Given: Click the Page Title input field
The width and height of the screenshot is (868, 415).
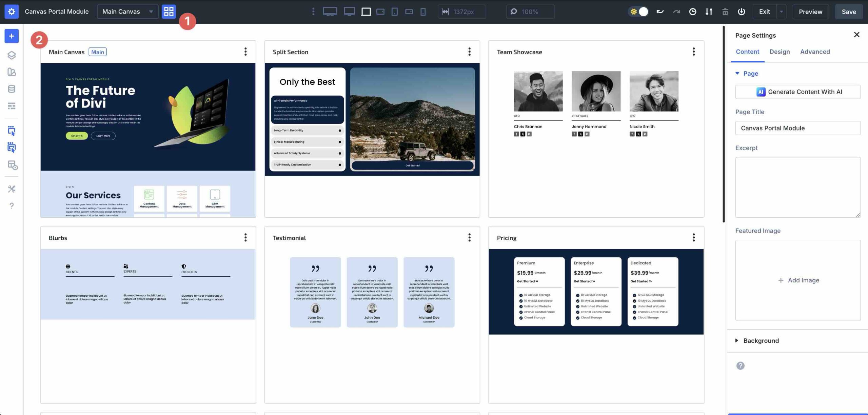Looking at the screenshot, I should pyautogui.click(x=798, y=128).
